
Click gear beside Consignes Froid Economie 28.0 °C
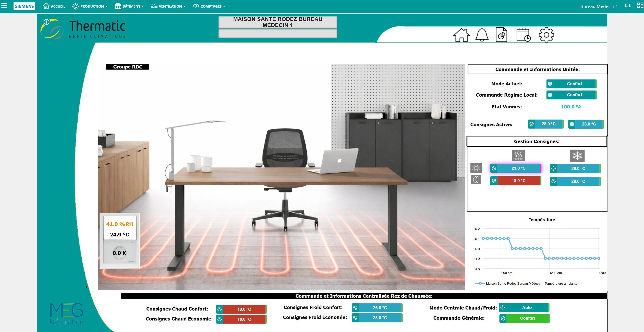click(x=355, y=318)
